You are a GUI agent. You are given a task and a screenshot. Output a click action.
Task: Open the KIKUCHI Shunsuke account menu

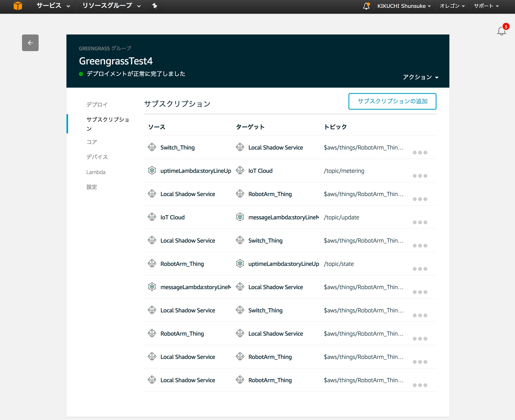tap(404, 6)
